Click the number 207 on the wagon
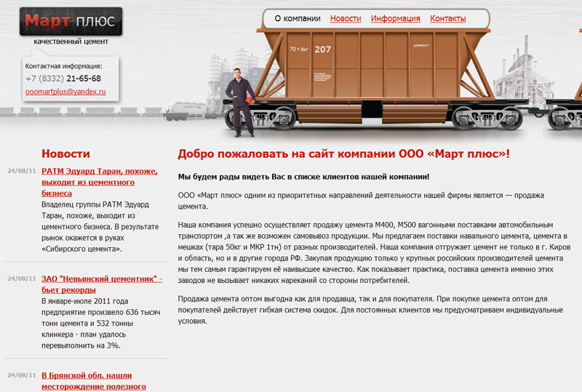This screenshot has height=392, width=582. pos(322,49)
